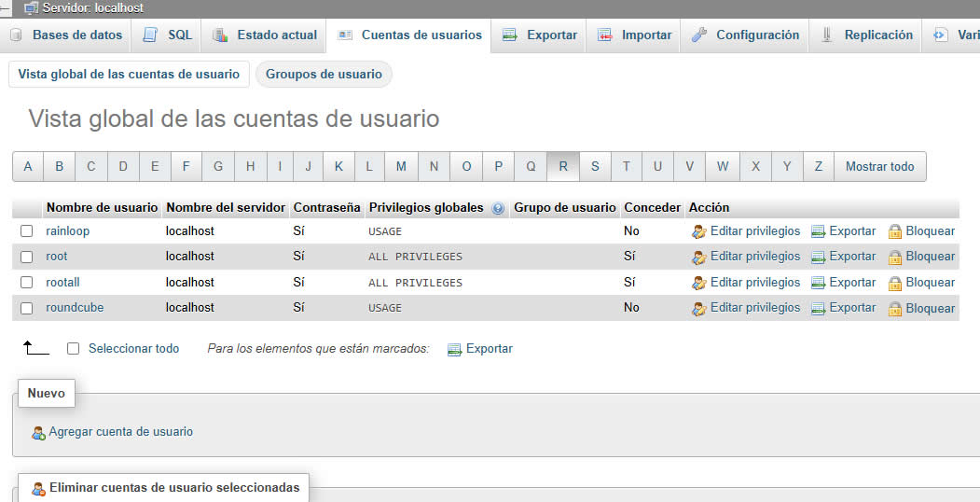980x502 pixels.
Task: Click the Exportar icon for marked elements
Action: [455, 349]
